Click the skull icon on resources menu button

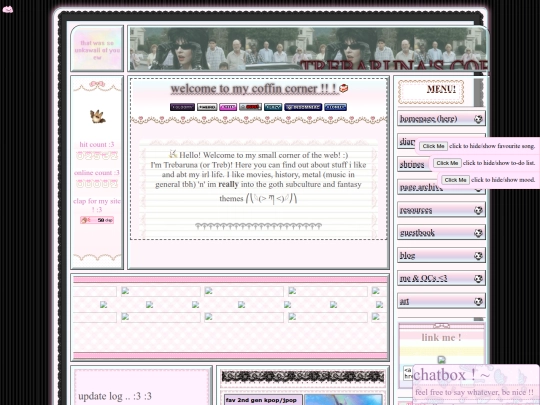(x=478, y=210)
